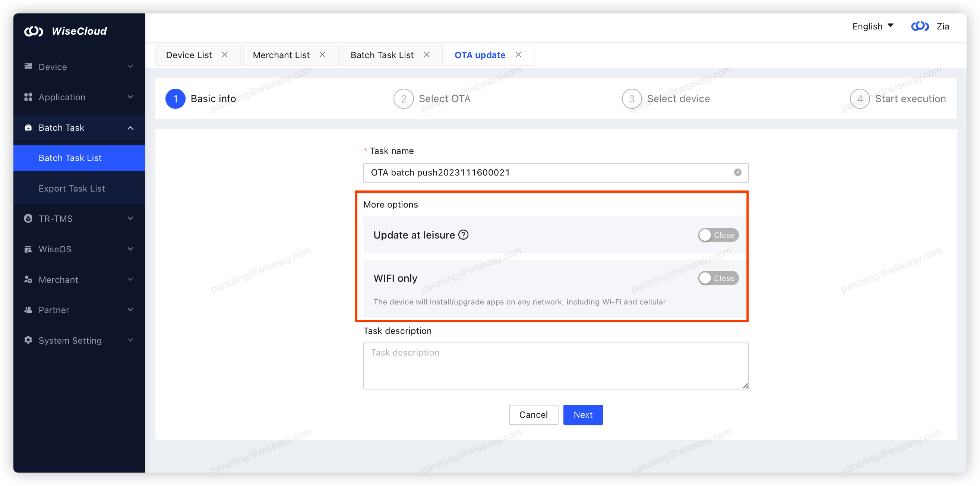Expand the Partner menu section

[x=131, y=309]
